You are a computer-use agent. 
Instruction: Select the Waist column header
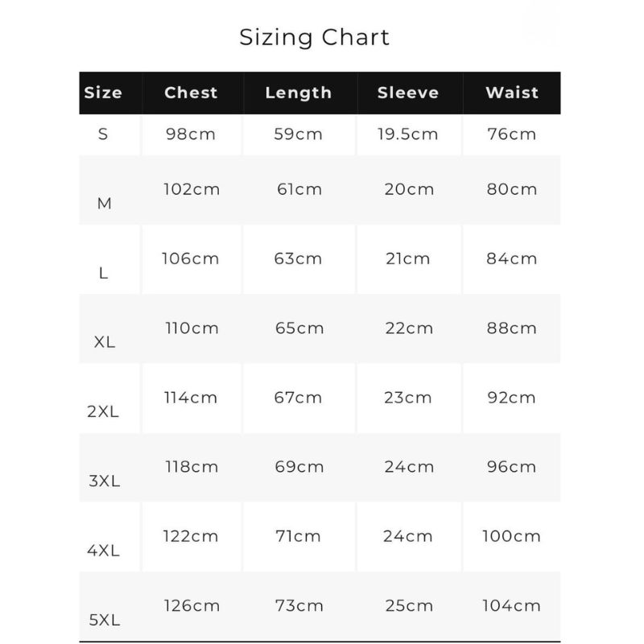(512, 93)
